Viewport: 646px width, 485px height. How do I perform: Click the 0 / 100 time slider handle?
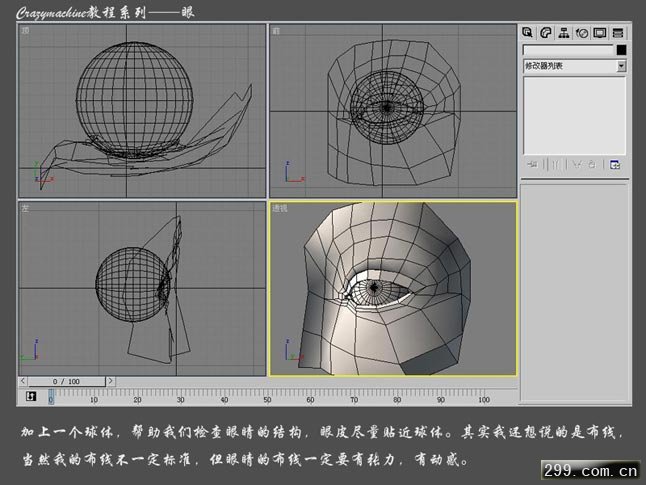coord(66,382)
